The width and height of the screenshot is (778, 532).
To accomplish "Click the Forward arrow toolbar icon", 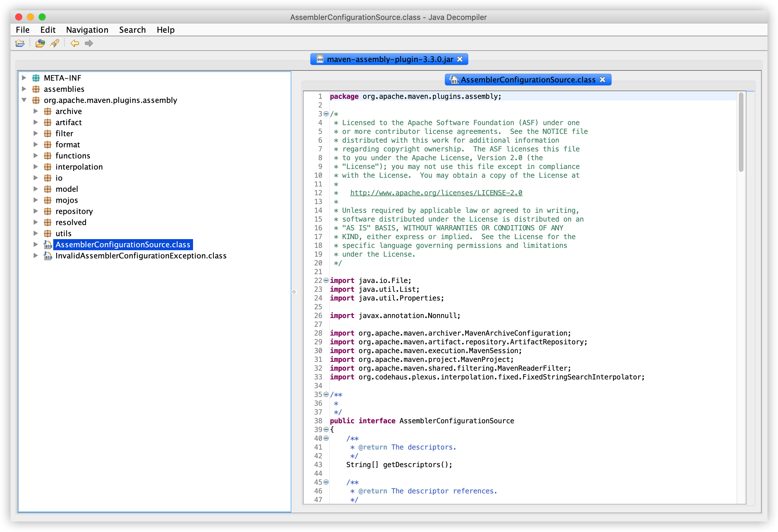I will pos(89,43).
